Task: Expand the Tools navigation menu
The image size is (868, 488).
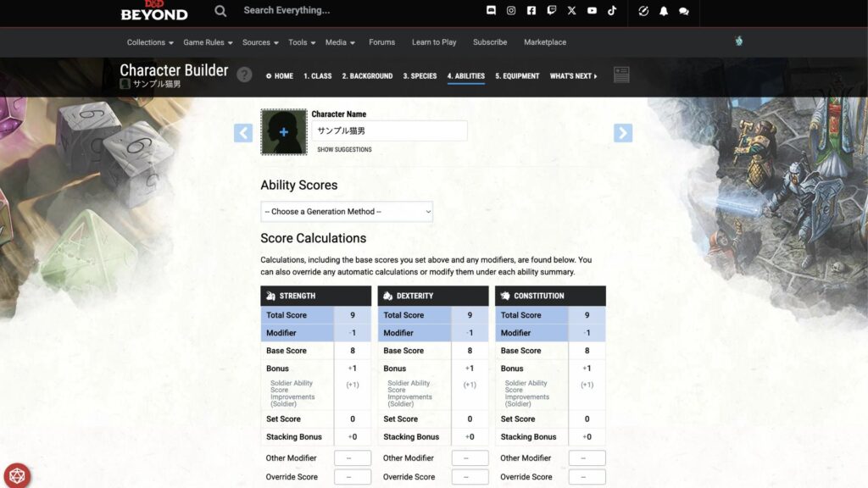Action: tap(302, 42)
